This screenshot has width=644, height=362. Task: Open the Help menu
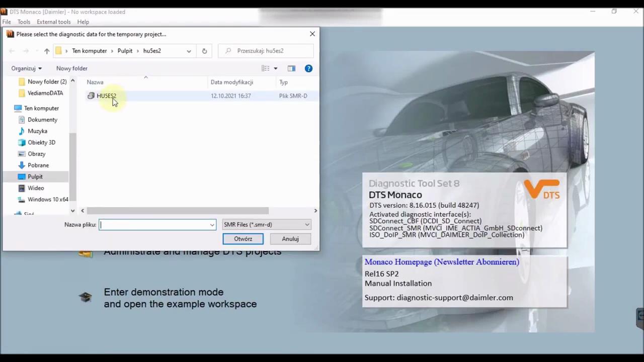(x=83, y=22)
